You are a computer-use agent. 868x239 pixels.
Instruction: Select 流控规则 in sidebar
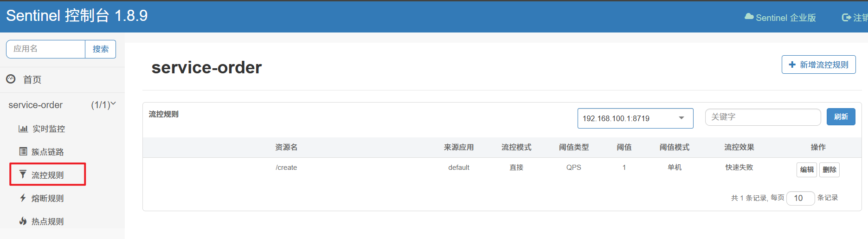tap(47, 174)
